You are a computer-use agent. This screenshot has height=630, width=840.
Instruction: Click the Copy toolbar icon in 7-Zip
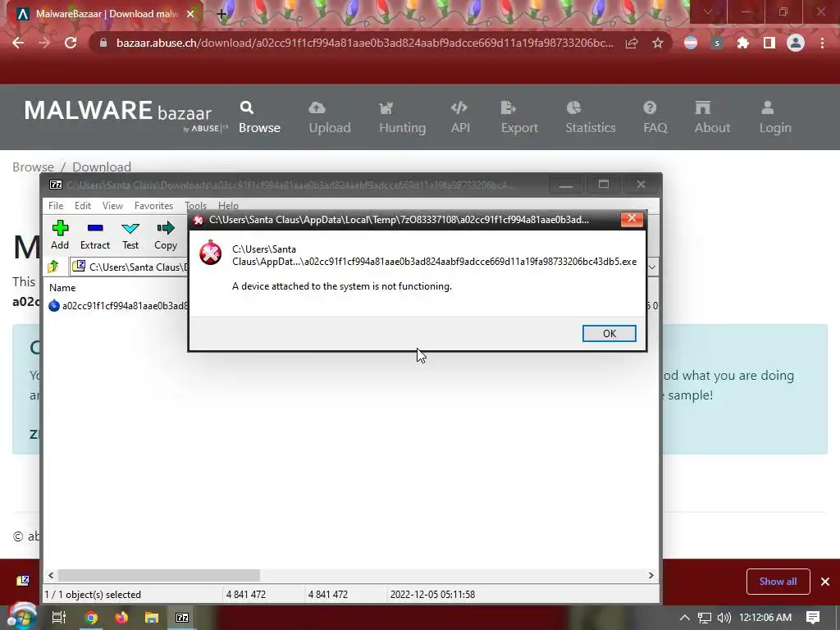tap(166, 235)
